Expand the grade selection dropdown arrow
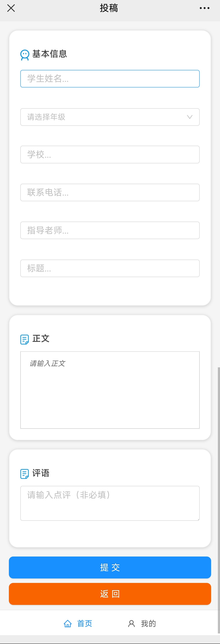This screenshot has width=220, height=644. point(189,117)
